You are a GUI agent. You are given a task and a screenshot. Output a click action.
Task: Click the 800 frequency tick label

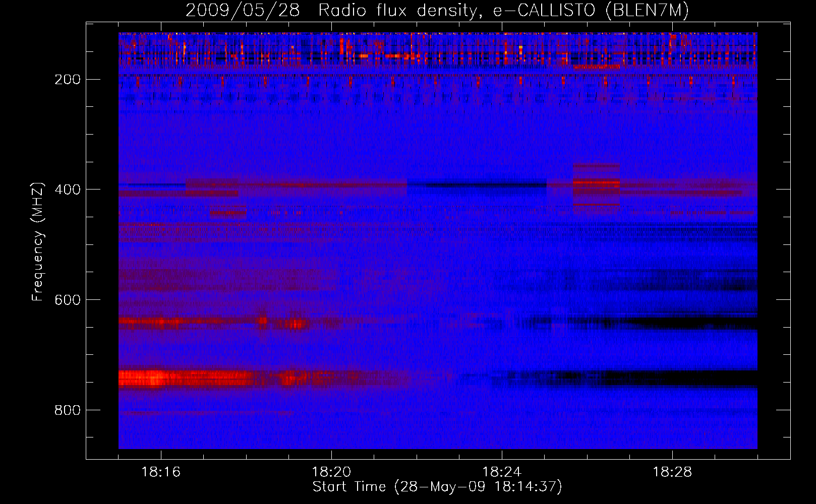pyautogui.click(x=68, y=410)
